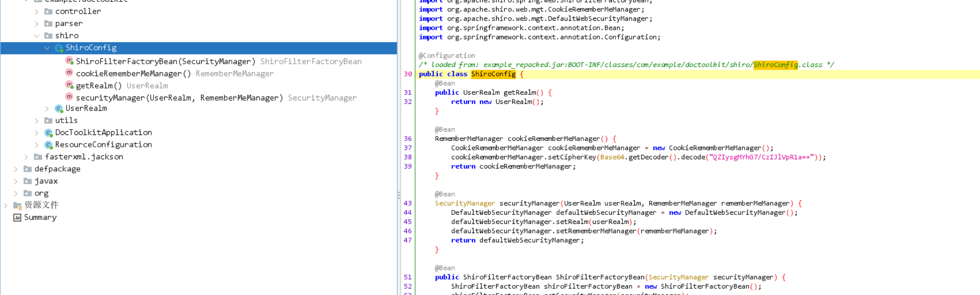
Task: Expand the UserRealm class node
Action: click(47, 109)
